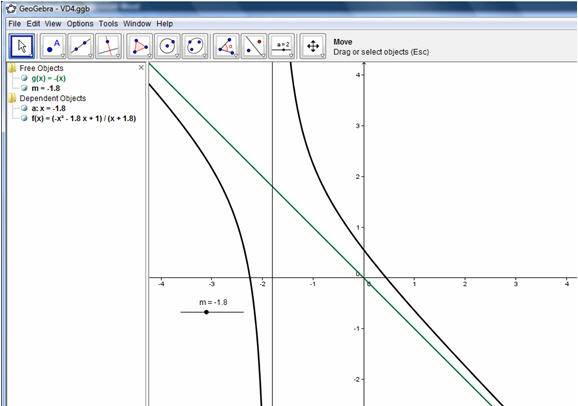Click the m slider handle
Image resolution: width=578 pixels, height=406 pixels.
[x=206, y=312]
